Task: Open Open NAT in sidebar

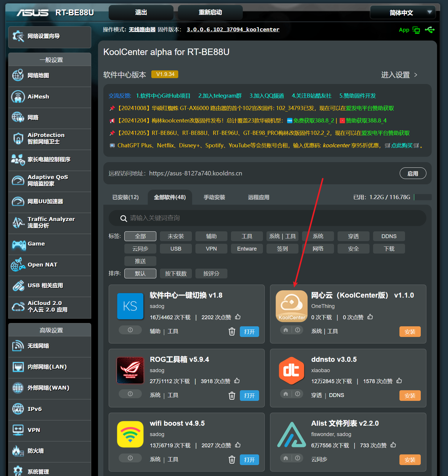Action: (50, 265)
